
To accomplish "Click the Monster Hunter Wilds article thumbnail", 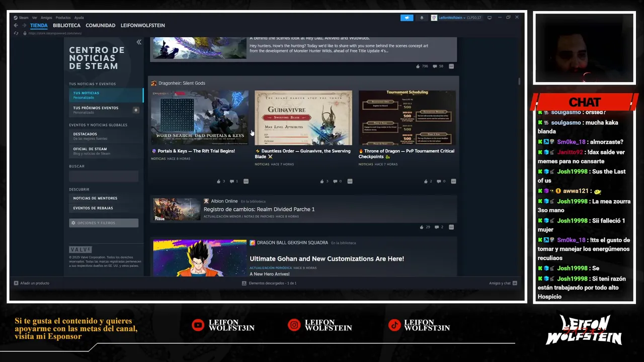I will point(200,48).
